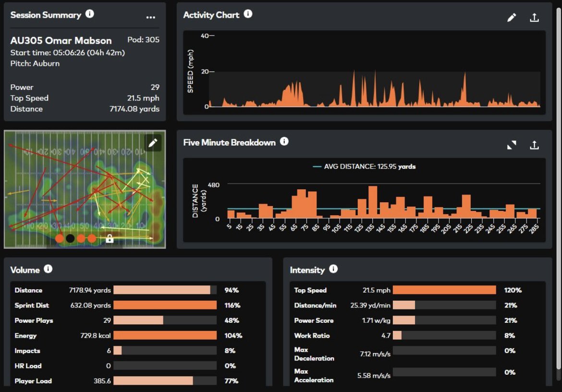Click the lock icon on heatmap

tap(110, 238)
